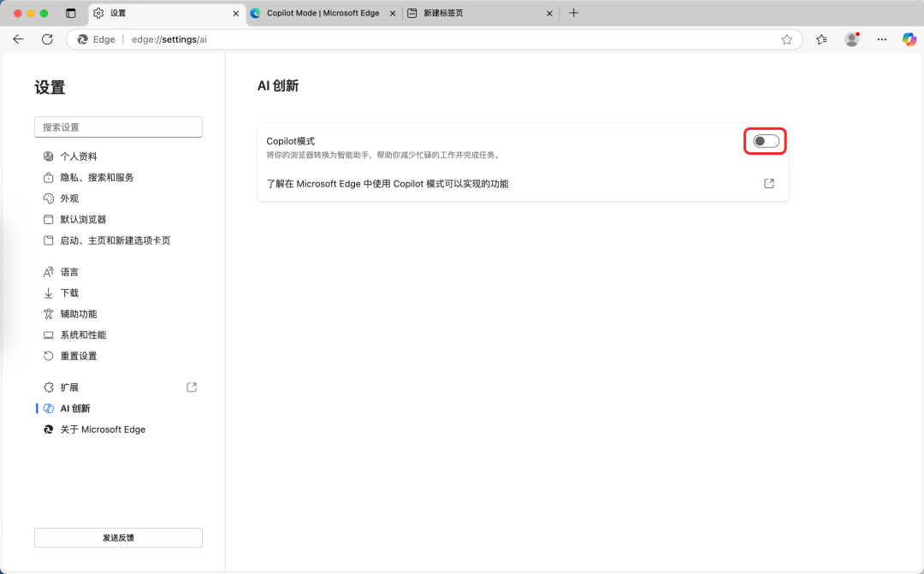This screenshot has height=574, width=924.
Task: Click the laptop icon for 系统和性能
Action: tap(48, 334)
